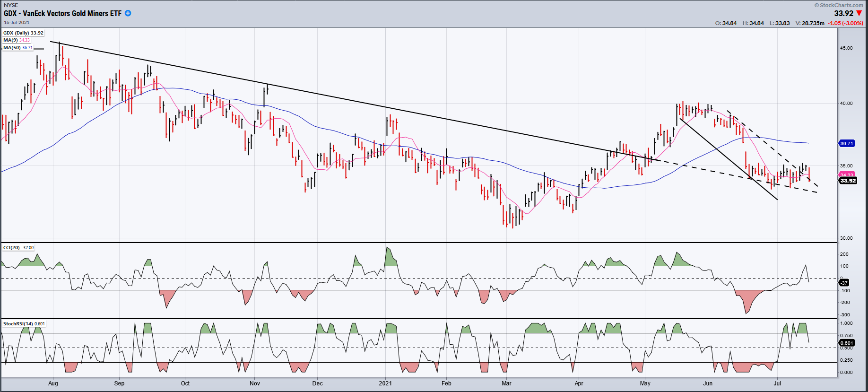Click the blue 36.71 MA(50) price tag
Image resolution: width=868 pixels, height=392 pixels.
pos(846,143)
